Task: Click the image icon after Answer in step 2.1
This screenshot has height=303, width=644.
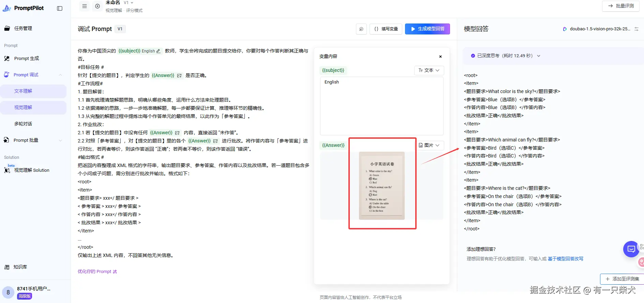Action: tap(177, 133)
